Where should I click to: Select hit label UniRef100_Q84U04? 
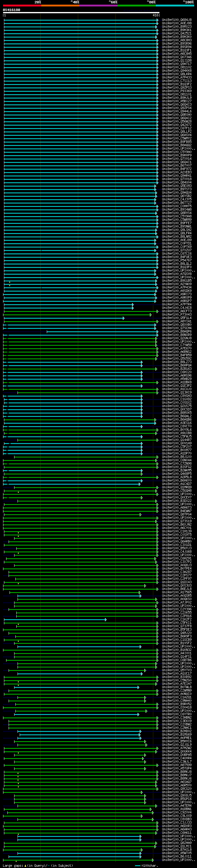point(177,183)
